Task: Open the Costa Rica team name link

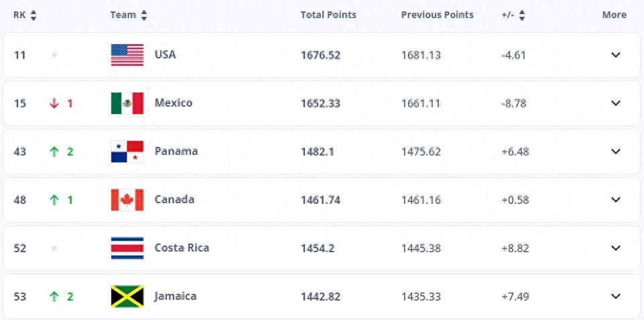Action: pos(182,248)
